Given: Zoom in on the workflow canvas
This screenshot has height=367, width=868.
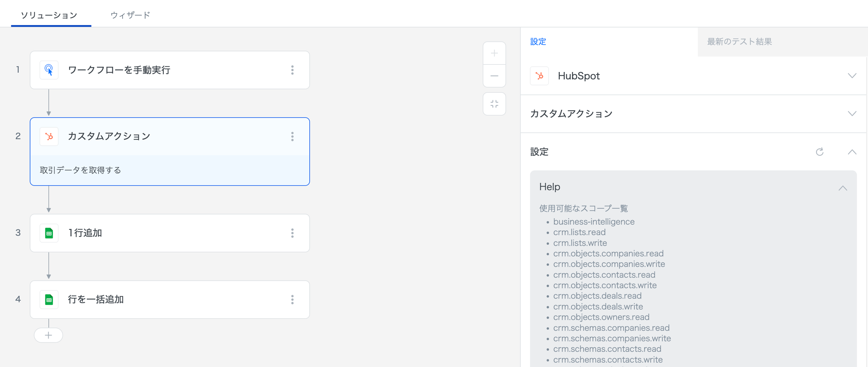Looking at the screenshot, I should pyautogui.click(x=494, y=54).
